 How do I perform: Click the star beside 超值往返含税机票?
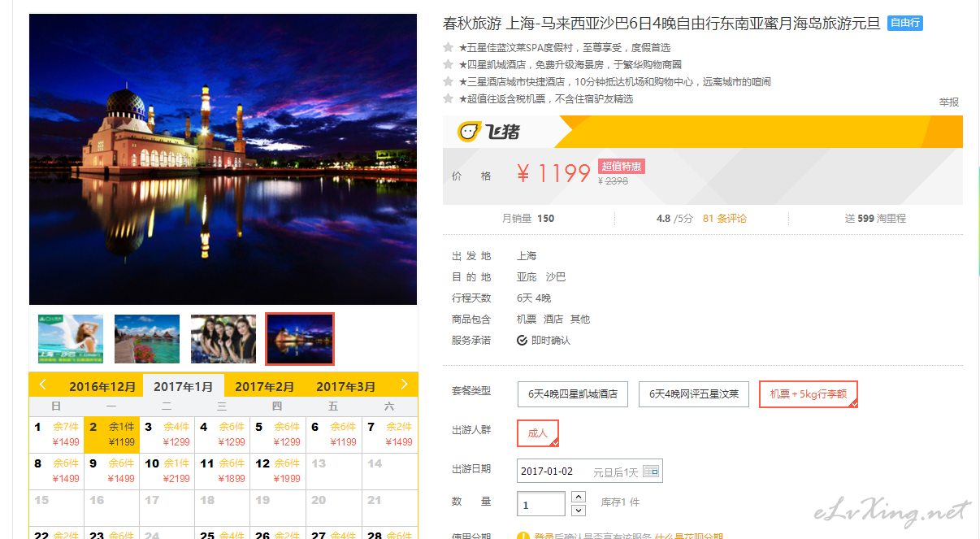tap(448, 98)
